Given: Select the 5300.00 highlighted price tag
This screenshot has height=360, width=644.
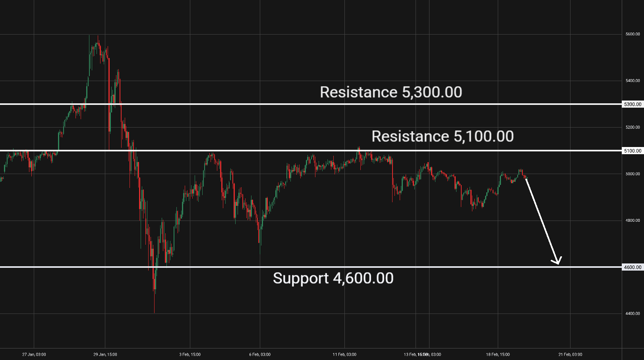Looking at the screenshot, I should 632,104.
